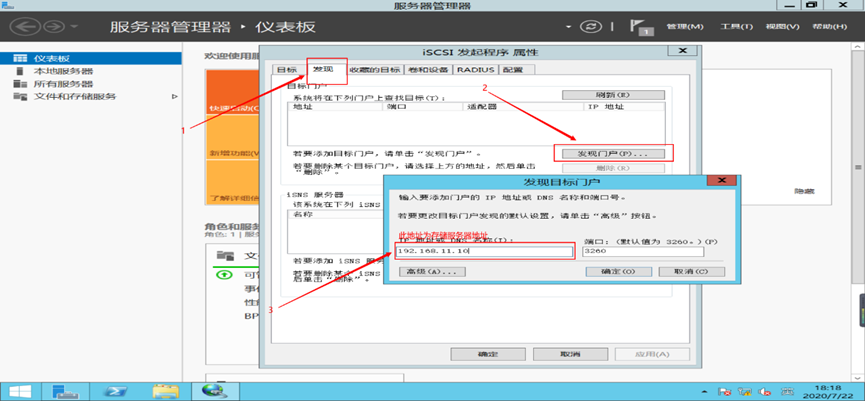The height and width of the screenshot is (401, 865).
Task: Click 确定 in iSCSI 发起程序 属性 dialog
Action: [488, 354]
